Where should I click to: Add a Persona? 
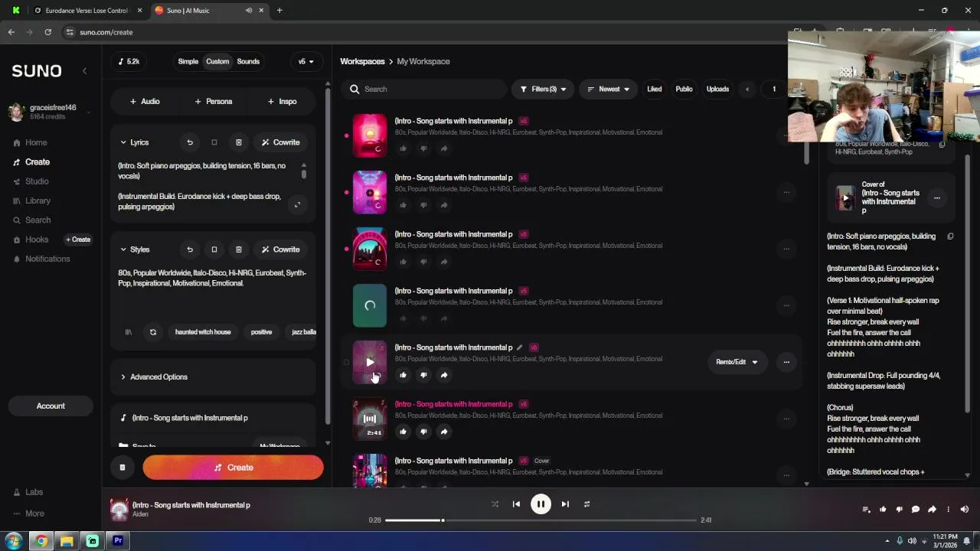click(x=214, y=102)
